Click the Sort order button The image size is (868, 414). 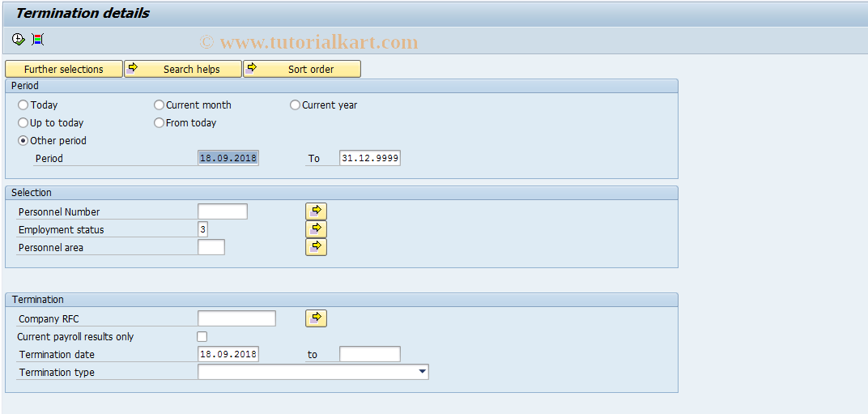click(x=302, y=70)
